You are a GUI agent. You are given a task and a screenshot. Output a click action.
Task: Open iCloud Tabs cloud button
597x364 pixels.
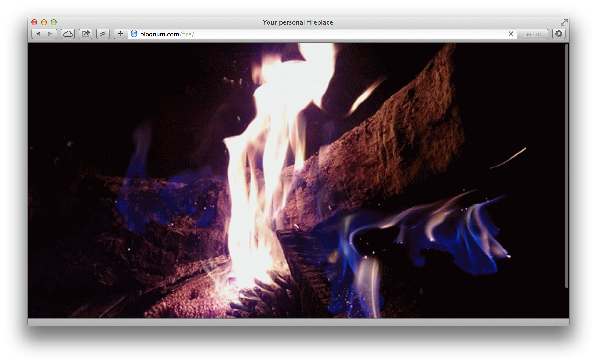pyautogui.click(x=68, y=34)
